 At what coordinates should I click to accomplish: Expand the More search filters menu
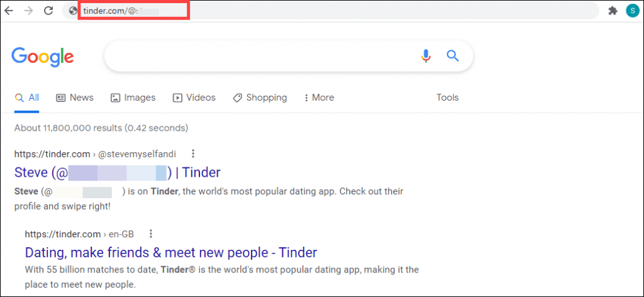319,98
